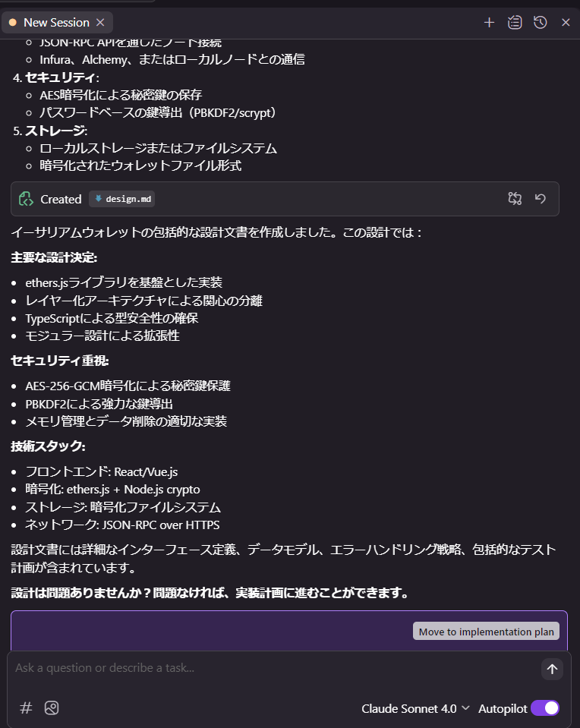Click the Autopilot label
580x728 pixels.
tap(503, 708)
